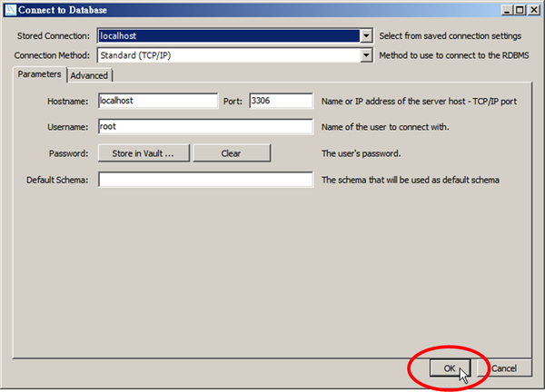This screenshot has width=545, height=392.
Task: Click the Cancel button
Action: coord(504,368)
